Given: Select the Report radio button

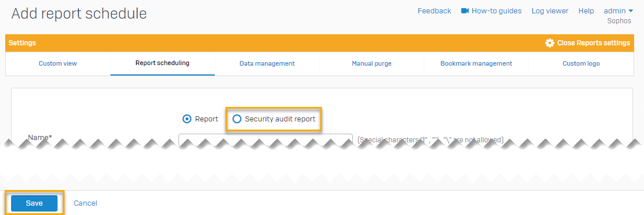Looking at the screenshot, I should (187, 119).
